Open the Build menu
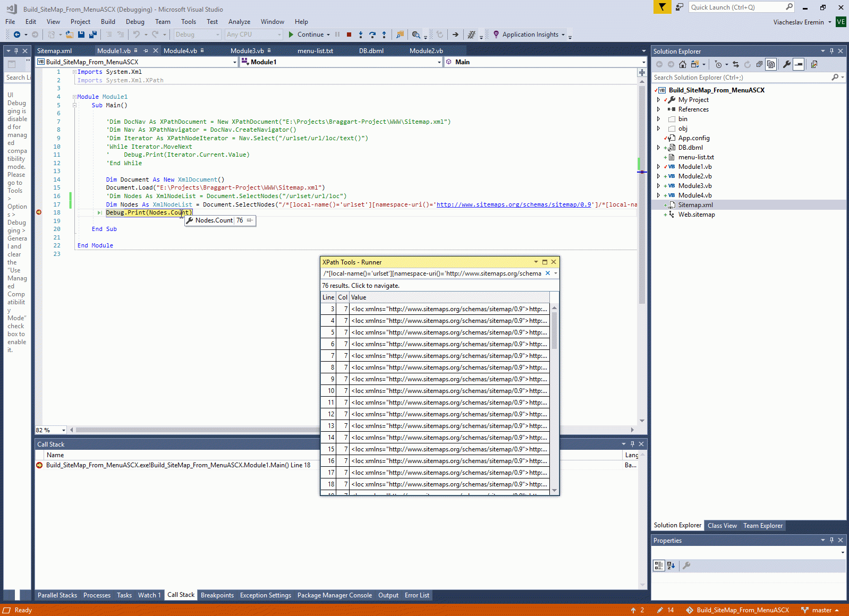The width and height of the screenshot is (849, 616). [108, 22]
